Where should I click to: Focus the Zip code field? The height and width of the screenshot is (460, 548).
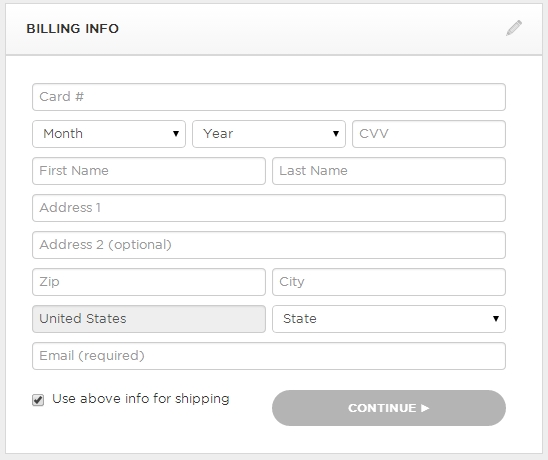point(149,282)
